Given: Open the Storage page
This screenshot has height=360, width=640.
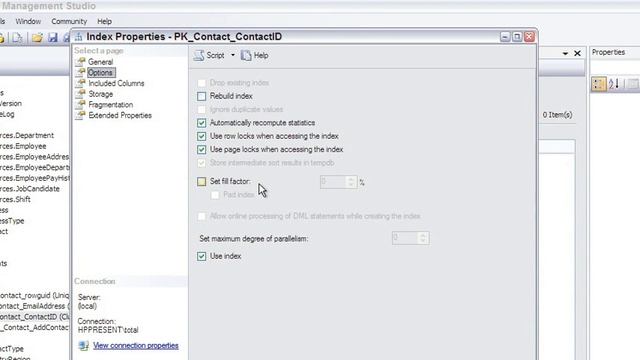Looking at the screenshot, I should click(x=100, y=94).
